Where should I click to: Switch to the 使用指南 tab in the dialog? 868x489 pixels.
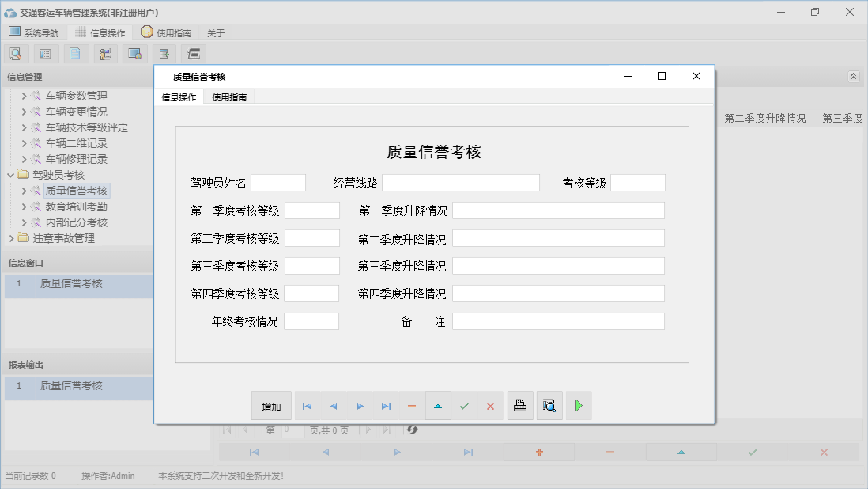click(x=228, y=97)
